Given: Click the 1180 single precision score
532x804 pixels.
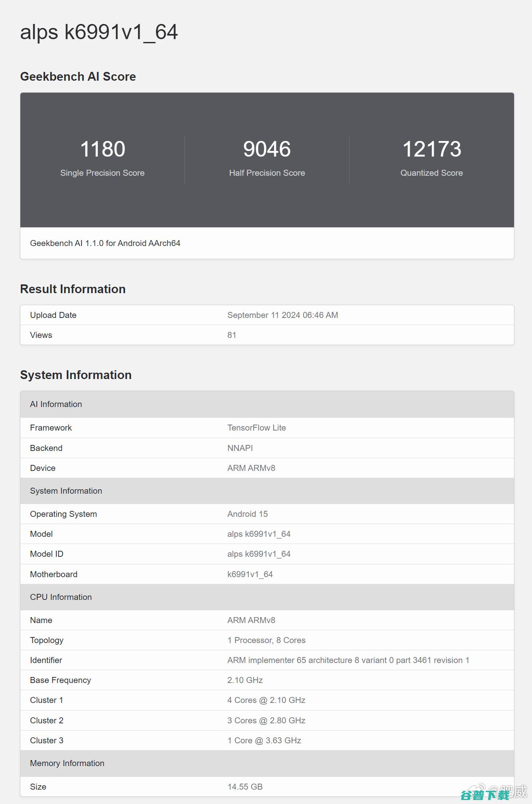Looking at the screenshot, I should coord(103,149).
